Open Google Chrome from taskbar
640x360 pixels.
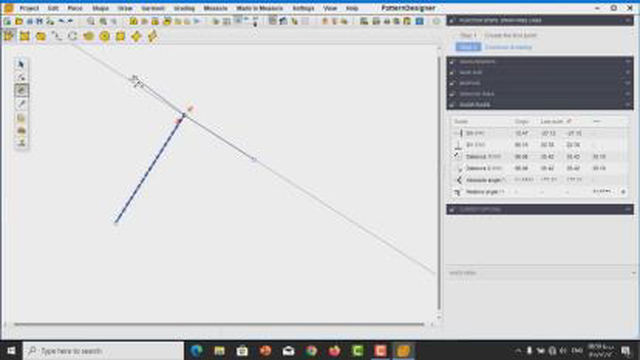tap(311, 351)
